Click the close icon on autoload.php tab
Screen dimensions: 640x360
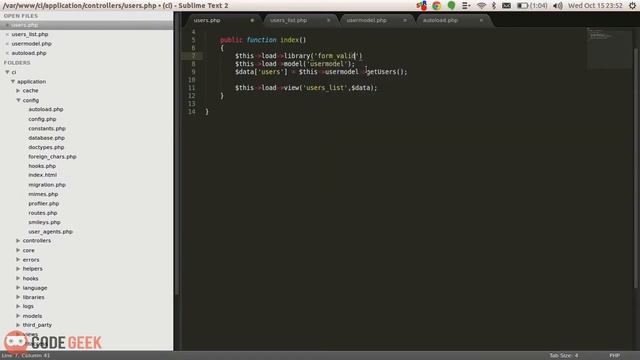[x=481, y=20]
